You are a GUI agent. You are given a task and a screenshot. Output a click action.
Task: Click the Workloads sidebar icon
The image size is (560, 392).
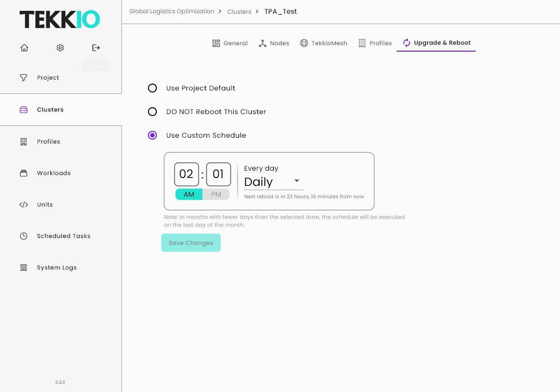coord(24,173)
